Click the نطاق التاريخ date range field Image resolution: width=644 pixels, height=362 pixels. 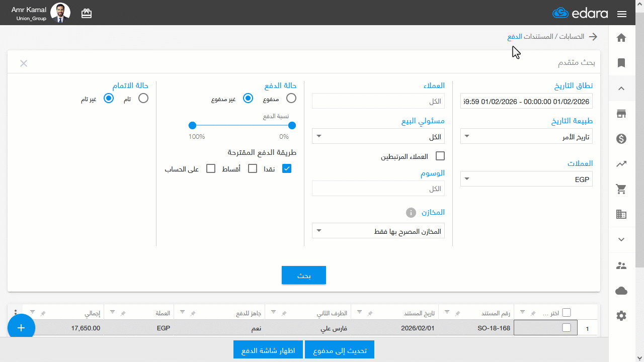pyautogui.click(x=526, y=101)
